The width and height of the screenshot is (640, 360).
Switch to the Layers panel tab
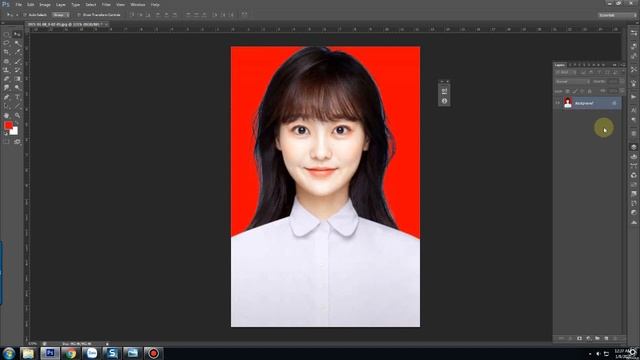tap(560, 65)
